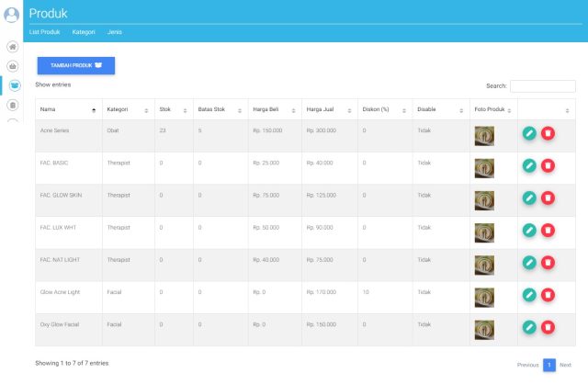Go to the Next page of entries

[x=565, y=365]
